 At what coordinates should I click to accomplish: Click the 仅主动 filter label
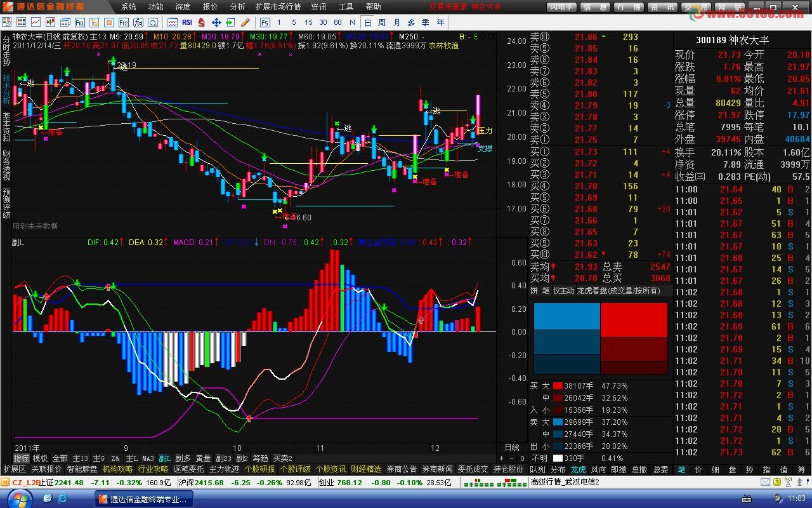pos(563,291)
